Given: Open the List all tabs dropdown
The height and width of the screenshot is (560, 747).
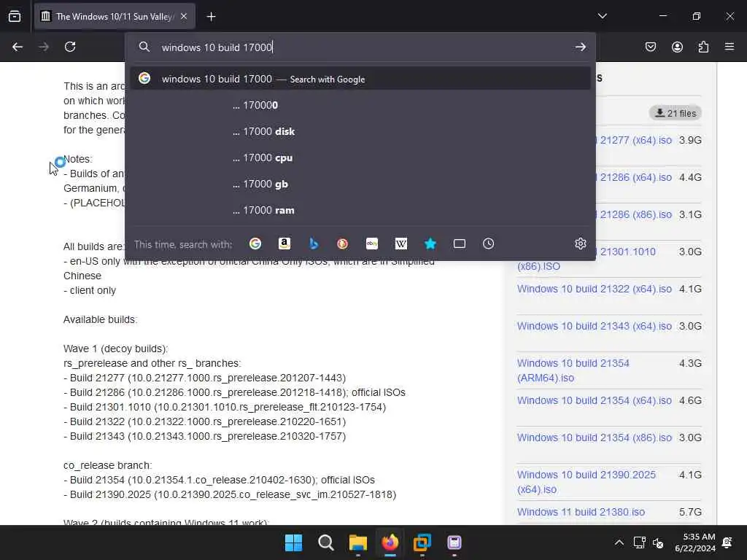Looking at the screenshot, I should point(602,16).
